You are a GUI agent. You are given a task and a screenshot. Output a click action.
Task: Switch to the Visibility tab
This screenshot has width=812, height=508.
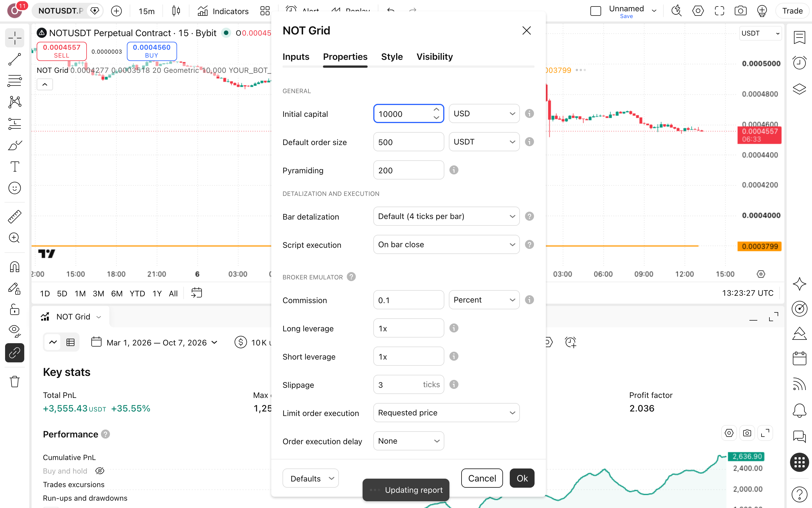tap(434, 57)
